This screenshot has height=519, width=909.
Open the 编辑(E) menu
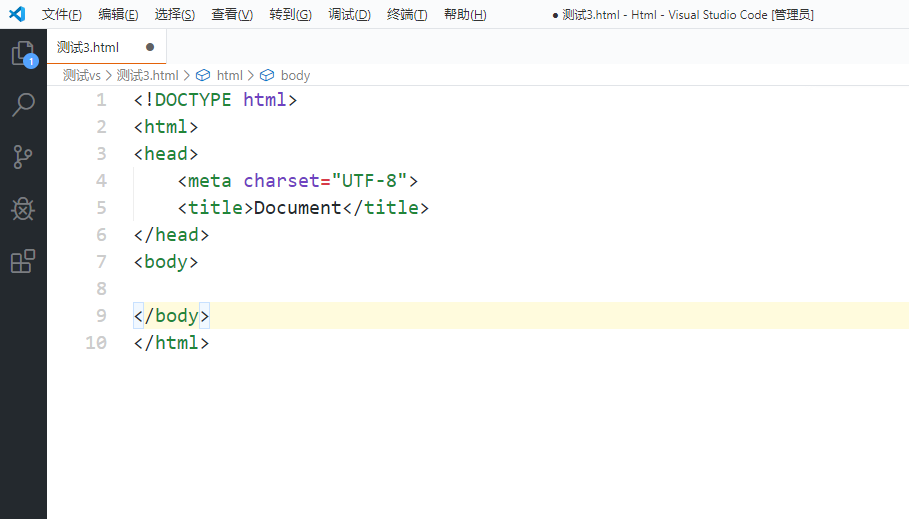pyautogui.click(x=118, y=14)
